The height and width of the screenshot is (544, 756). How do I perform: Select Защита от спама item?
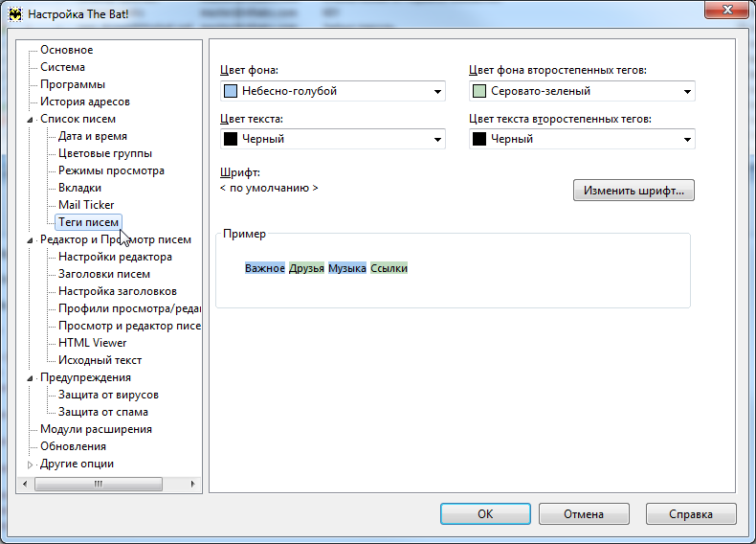pyautogui.click(x=103, y=412)
